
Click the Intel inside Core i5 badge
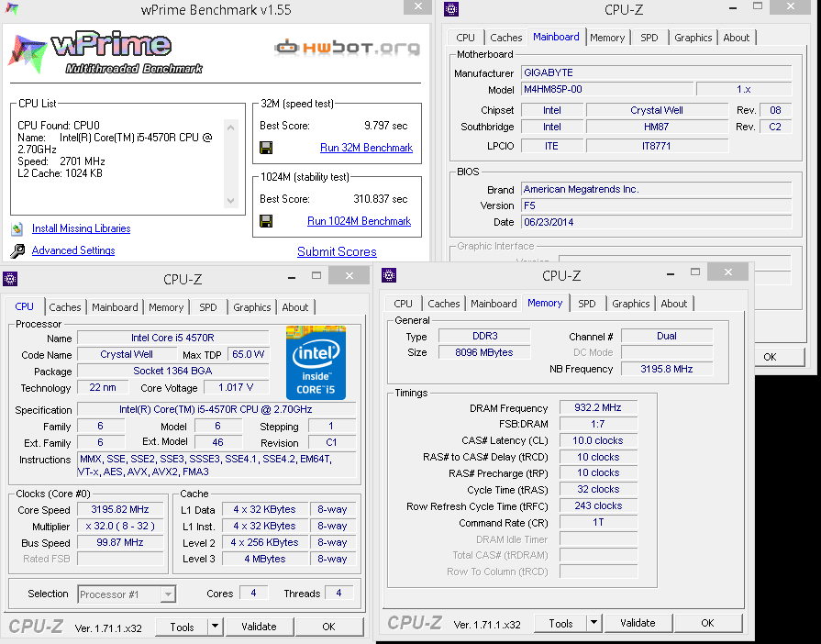coord(316,362)
